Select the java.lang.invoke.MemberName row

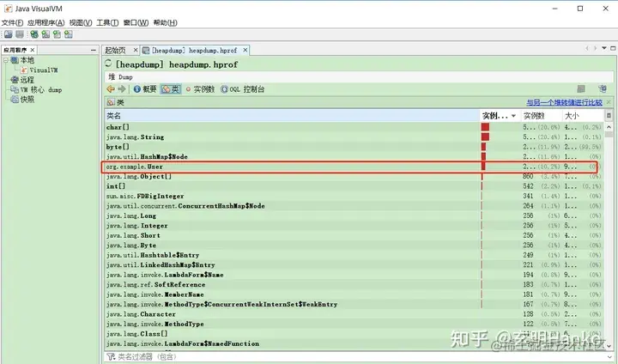pos(354,294)
